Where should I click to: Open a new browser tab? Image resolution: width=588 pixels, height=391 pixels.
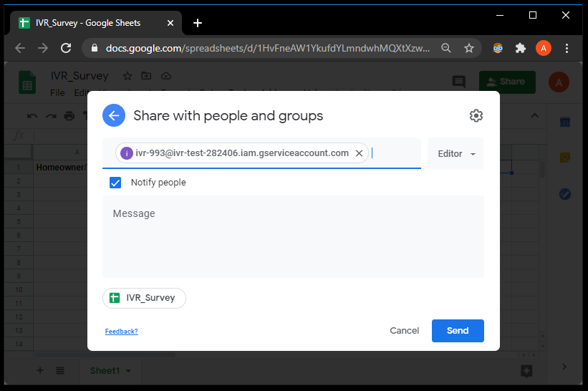198,23
